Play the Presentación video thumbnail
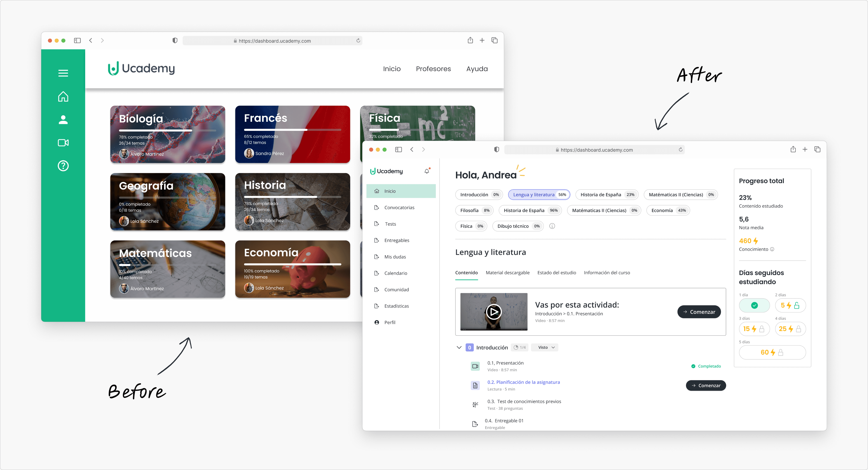This screenshot has height=470, width=868. [x=494, y=312]
